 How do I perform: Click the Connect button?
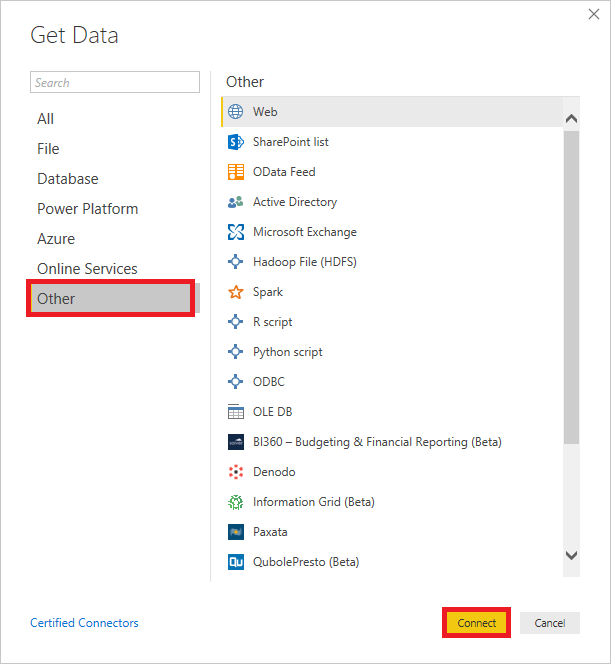[476, 623]
